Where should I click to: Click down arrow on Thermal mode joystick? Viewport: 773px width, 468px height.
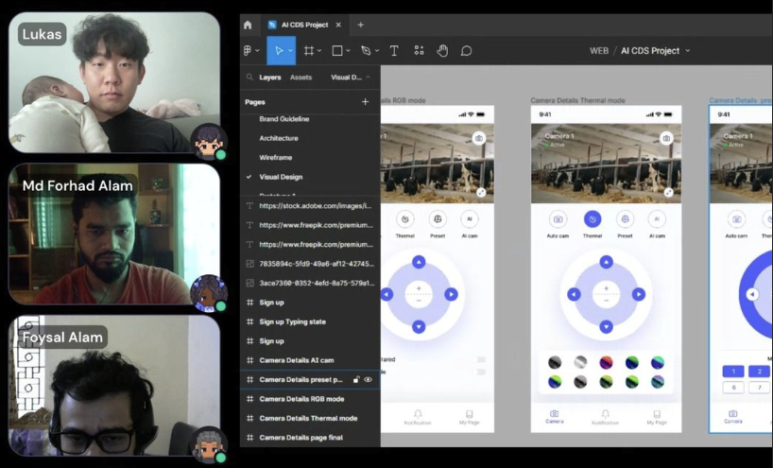coord(606,326)
